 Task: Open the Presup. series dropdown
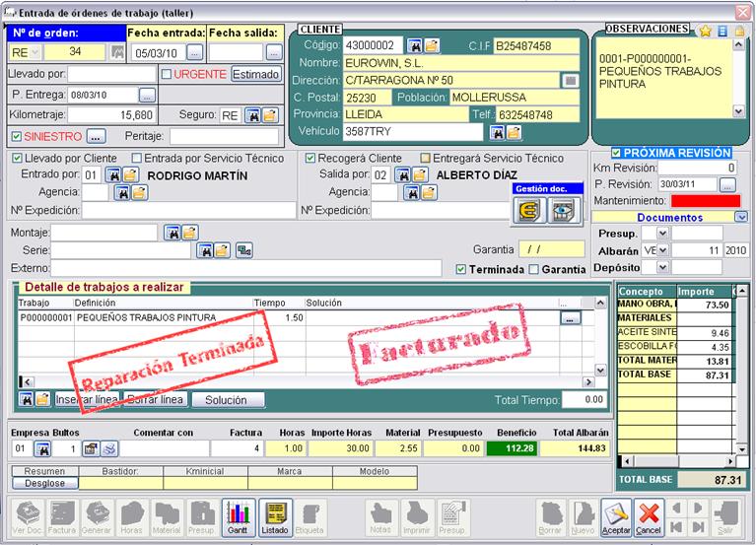662,233
